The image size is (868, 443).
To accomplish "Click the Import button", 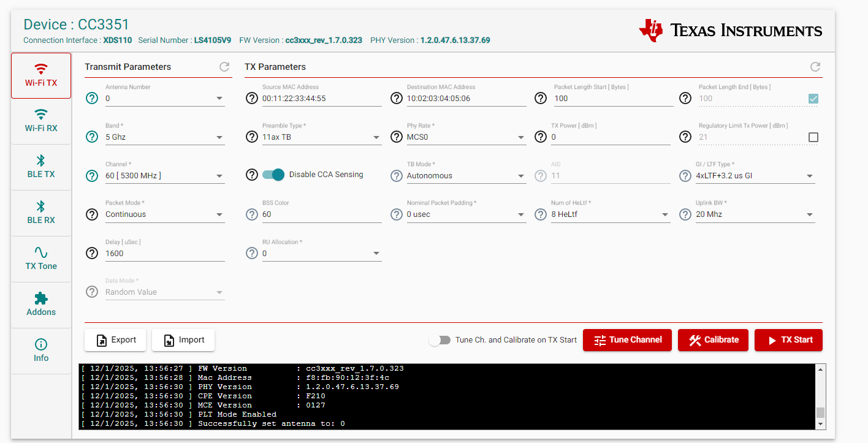I will (x=183, y=340).
